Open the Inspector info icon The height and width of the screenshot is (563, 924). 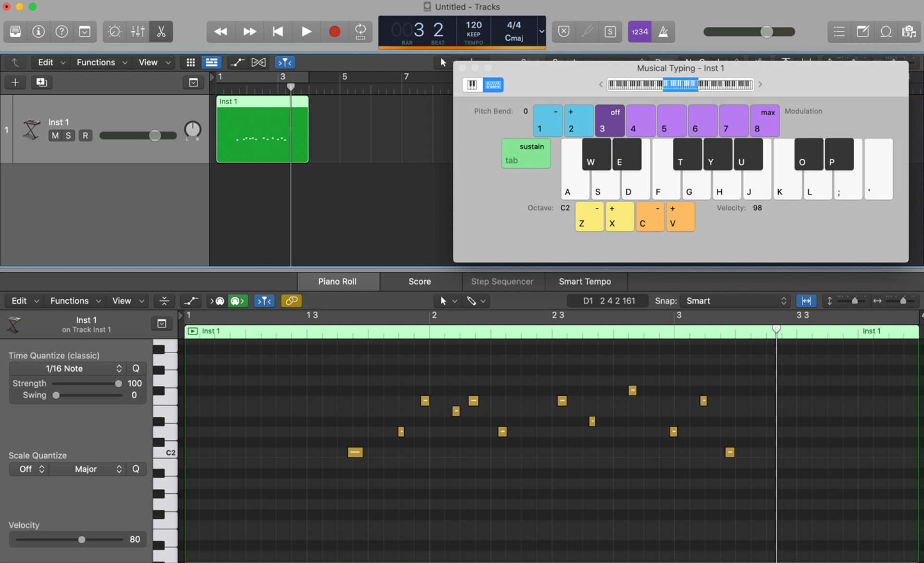pos(38,31)
